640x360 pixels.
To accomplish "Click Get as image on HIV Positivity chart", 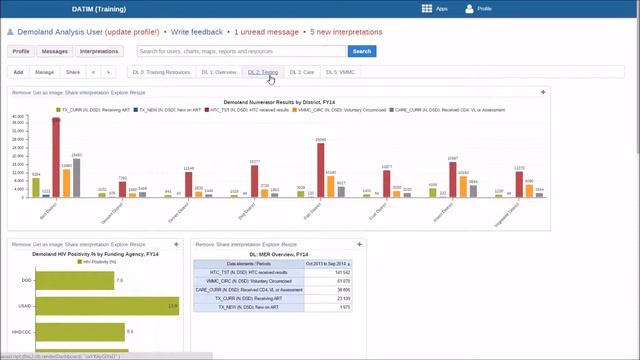I will tap(48, 244).
